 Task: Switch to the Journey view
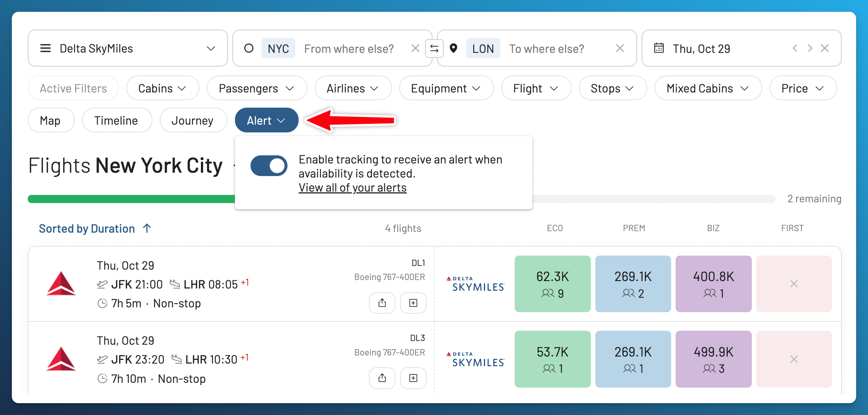click(193, 120)
